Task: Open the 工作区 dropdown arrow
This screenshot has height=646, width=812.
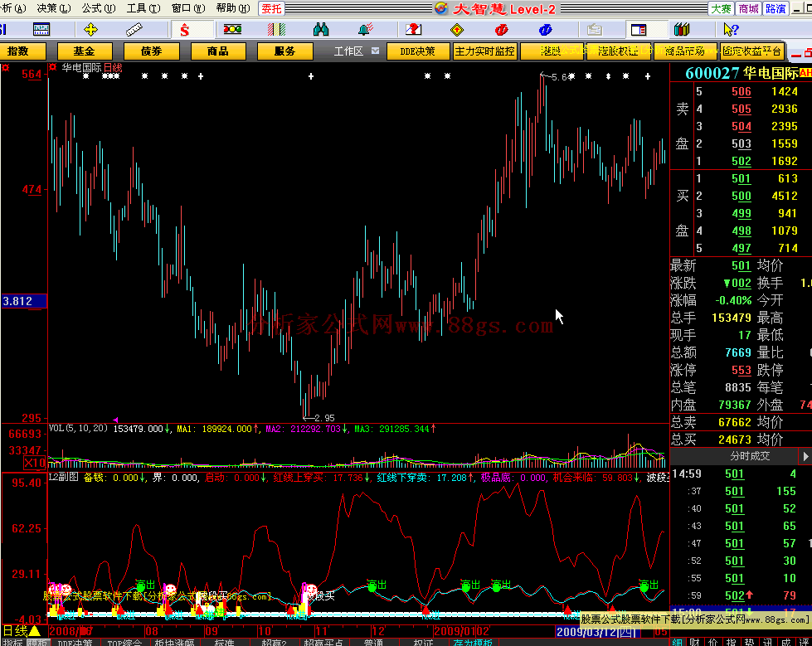Action: point(376,51)
